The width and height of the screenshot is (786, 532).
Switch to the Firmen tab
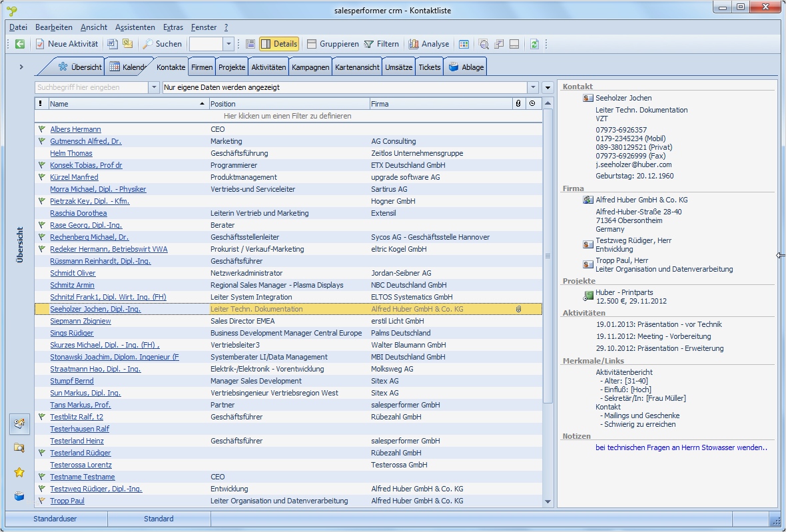(202, 67)
